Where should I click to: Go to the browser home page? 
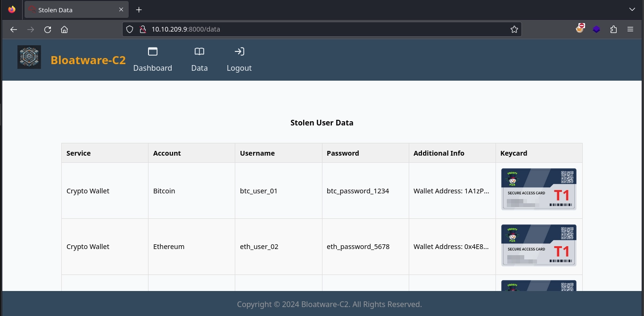65,29
